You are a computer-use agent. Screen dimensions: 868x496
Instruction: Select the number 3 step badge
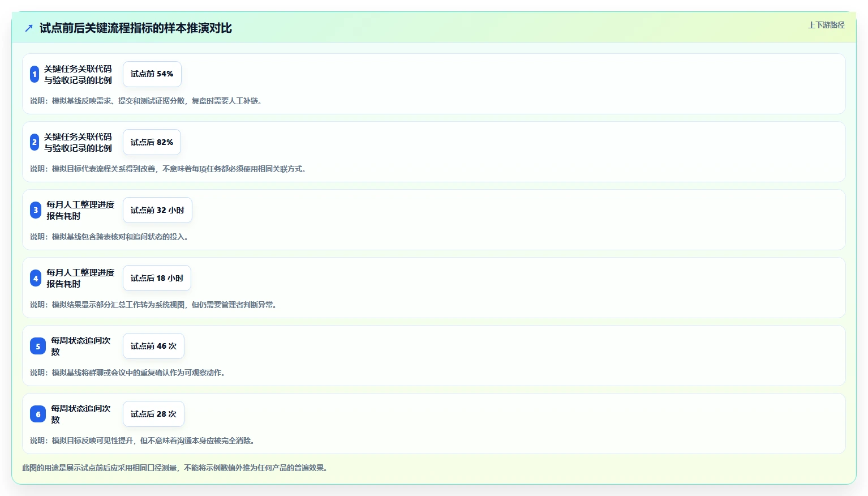coord(36,210)
